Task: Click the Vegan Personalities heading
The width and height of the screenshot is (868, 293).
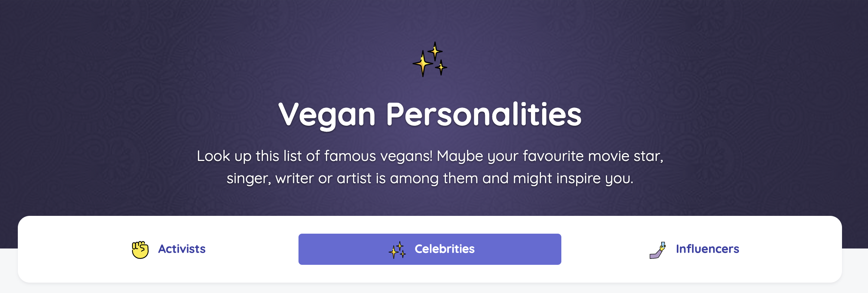Action: 430,114
